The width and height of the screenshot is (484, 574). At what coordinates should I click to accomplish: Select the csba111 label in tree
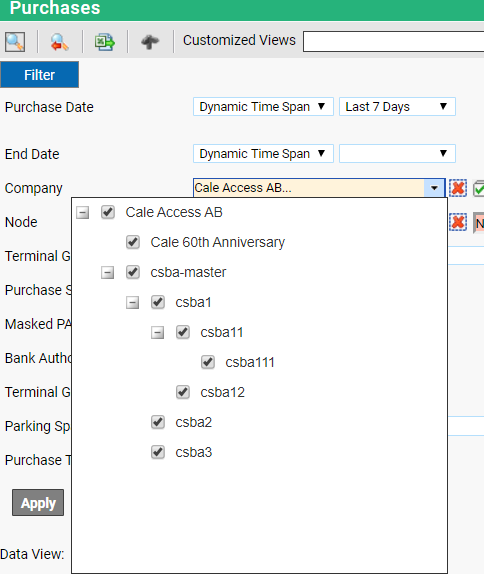250,362
